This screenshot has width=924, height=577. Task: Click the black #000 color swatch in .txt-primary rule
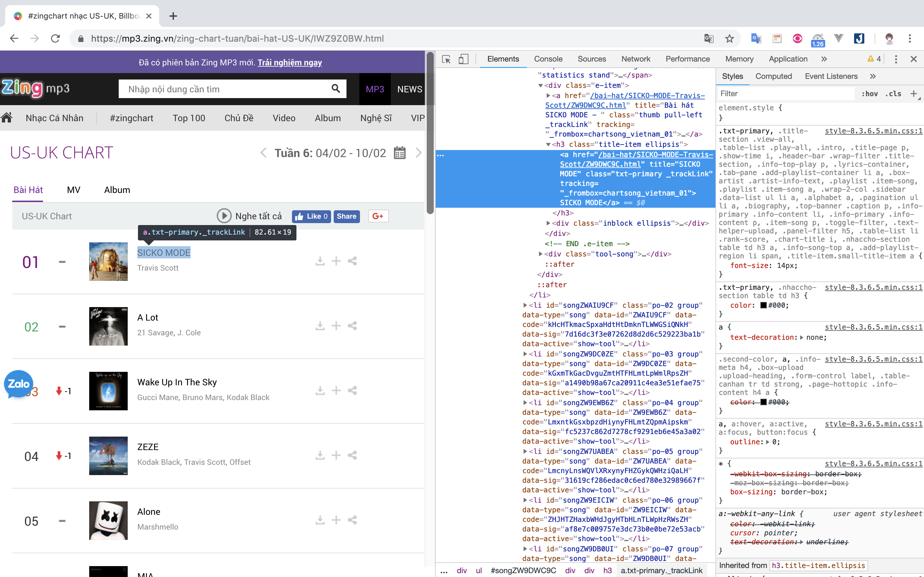(x=763, y=306)
